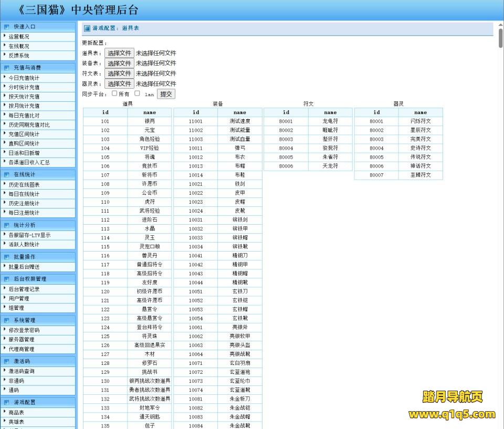The image size is (504, 429).
Task: Click the arrow next to 运营概况
Action: pos(5,36)
